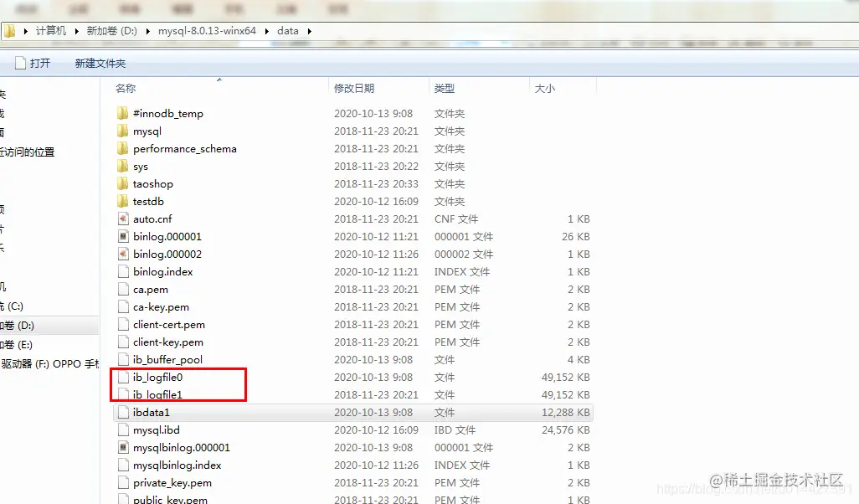Navigate to mysql-8.0.13-winx64 breadcrumb
This screenshot has width=859, height=504.
[207, 31]
